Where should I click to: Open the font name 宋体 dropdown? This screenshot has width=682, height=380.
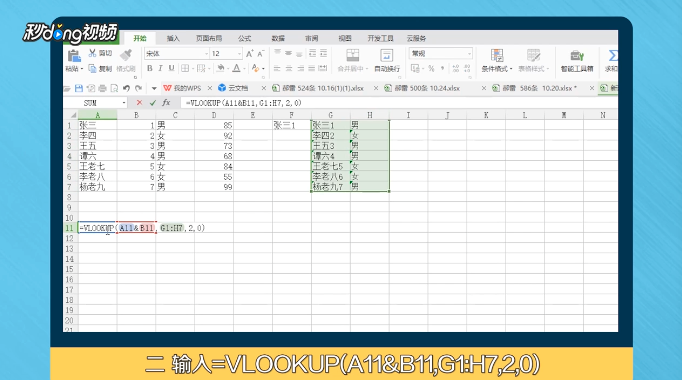tap(206, 53)
